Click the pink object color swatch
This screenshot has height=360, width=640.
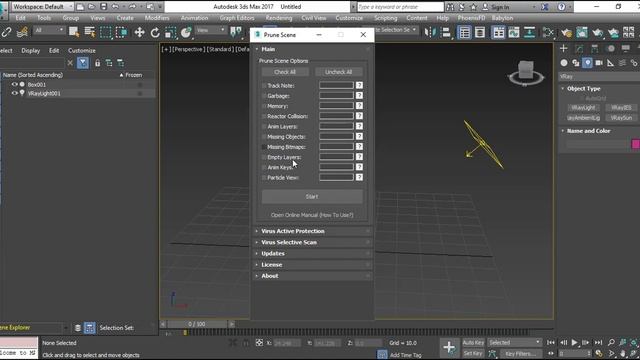point(636,144)
